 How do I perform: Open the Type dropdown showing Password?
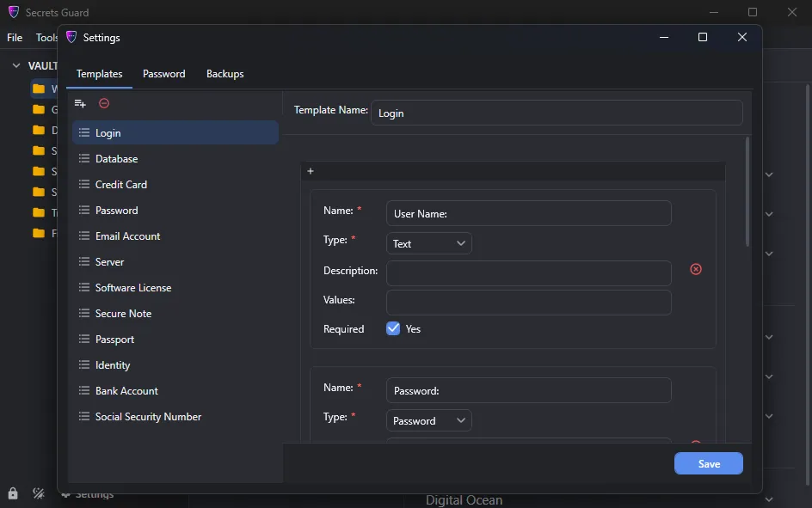428,420
